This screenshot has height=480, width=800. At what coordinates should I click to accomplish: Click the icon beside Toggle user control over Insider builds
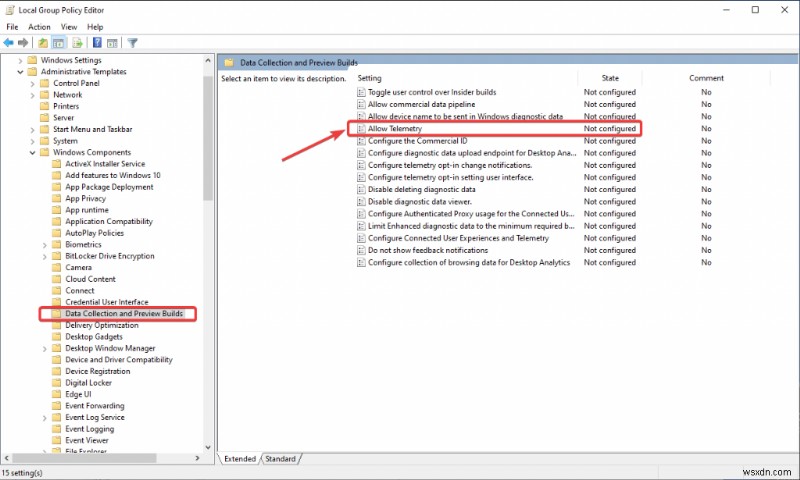361,92
